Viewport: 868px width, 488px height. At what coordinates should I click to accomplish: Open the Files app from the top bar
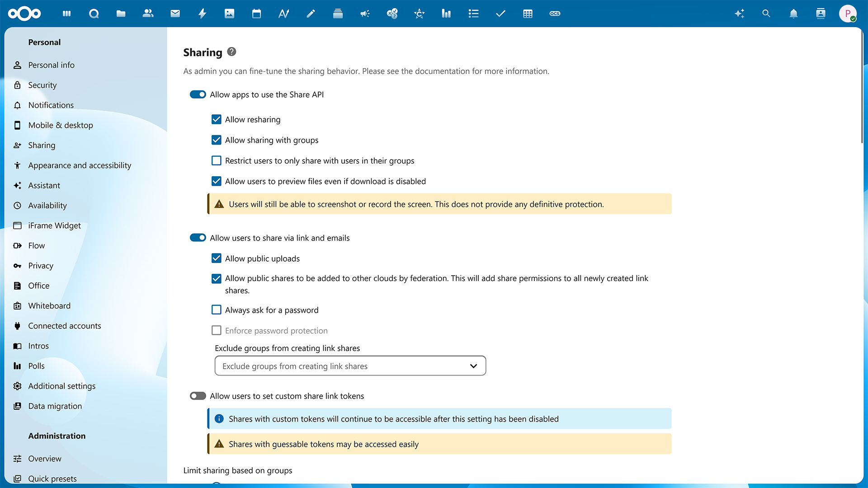pos(121,14)
